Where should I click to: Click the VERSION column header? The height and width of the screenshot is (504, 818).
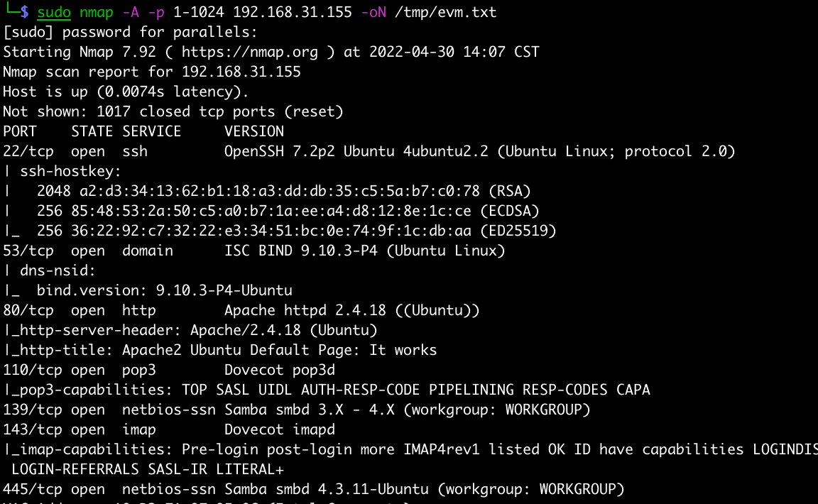point(254,131)
